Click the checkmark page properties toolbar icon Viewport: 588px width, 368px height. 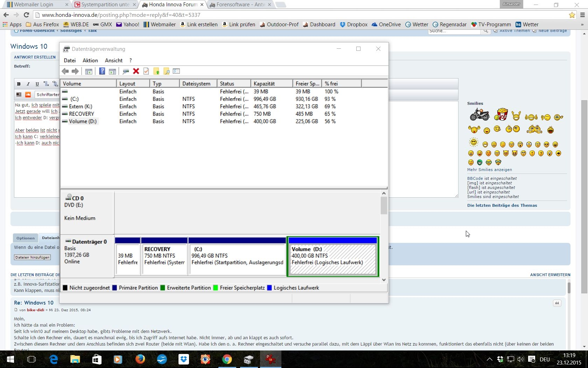pyautogui.click(x=146, y=71)
